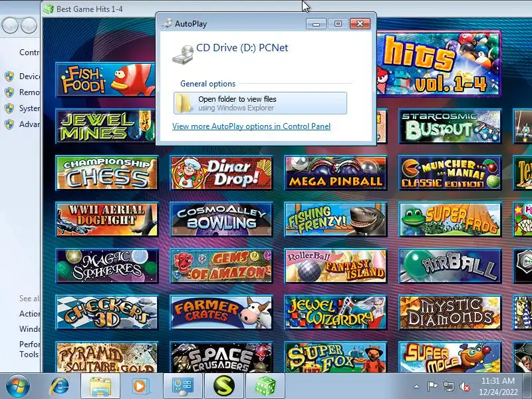Open Muncher Mania Classic Edition tile
The height and width of the screenshot is (399, 532).
coord(450,173)
